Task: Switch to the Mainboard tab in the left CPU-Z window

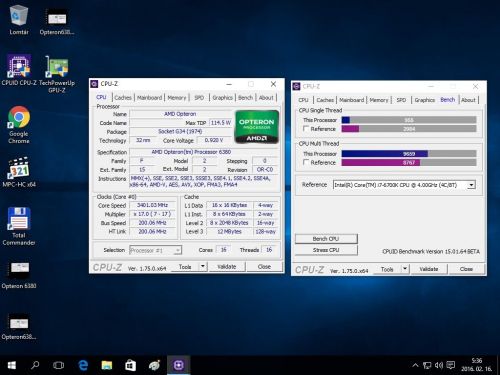Action: tap(149, 98)
